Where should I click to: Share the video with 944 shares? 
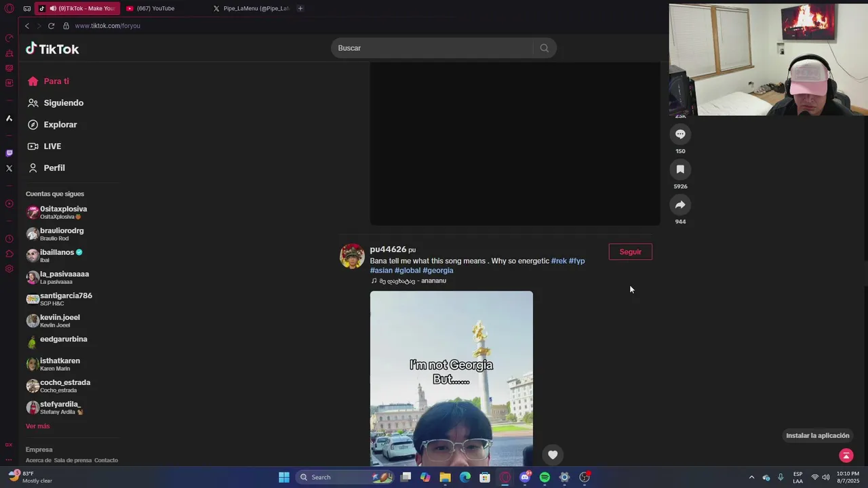click(x=680, y=205)
